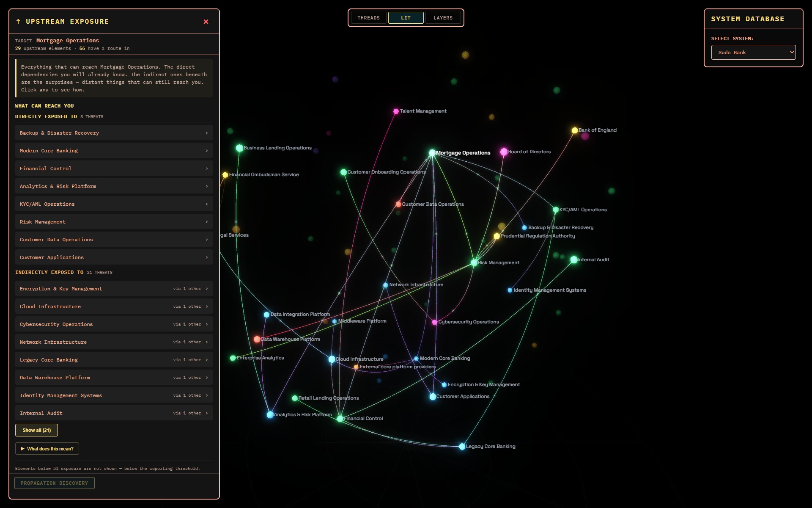
Task: Switch to the THREADS view tab
Action: point(368,18)
